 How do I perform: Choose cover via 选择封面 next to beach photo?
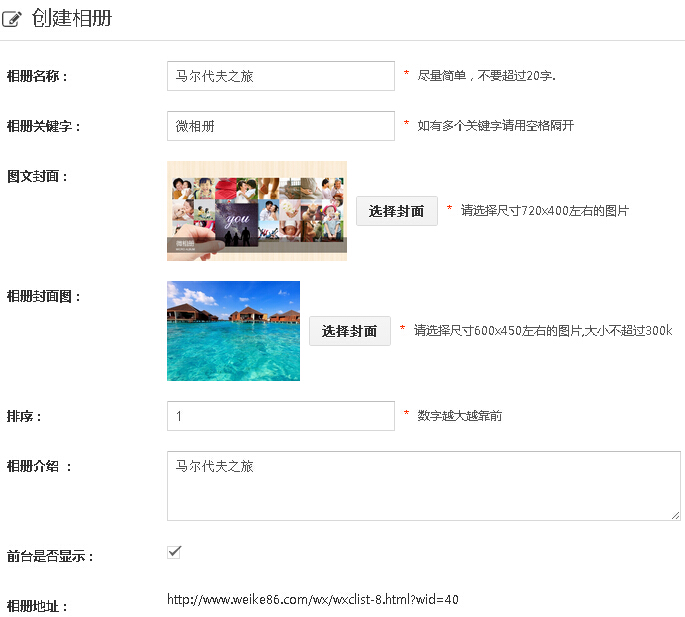(349, 331)
